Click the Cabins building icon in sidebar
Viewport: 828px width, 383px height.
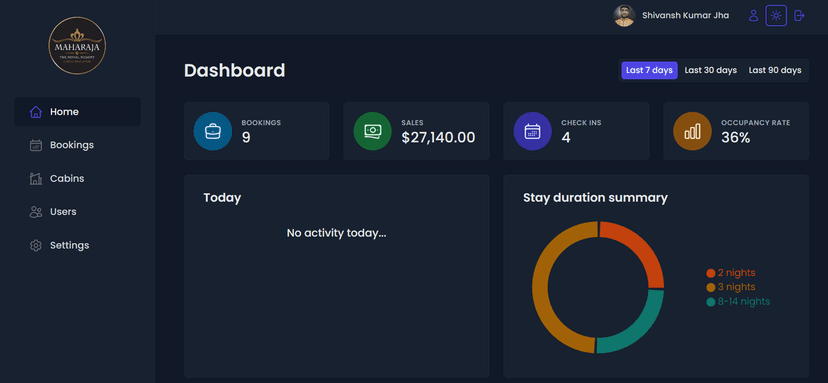[35, 179]
